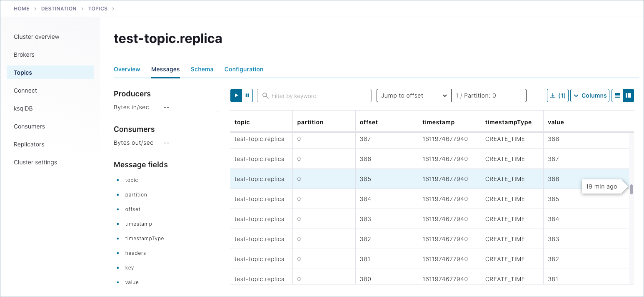Click the DESTINATION breadcrumb link
Image resolution: width=644 pixels, height=297 pixels.
[59, 9]
